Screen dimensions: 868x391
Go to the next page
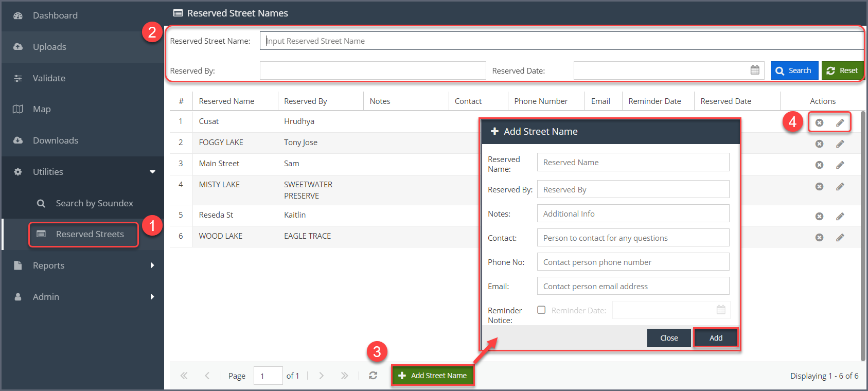tap(321, 376)
